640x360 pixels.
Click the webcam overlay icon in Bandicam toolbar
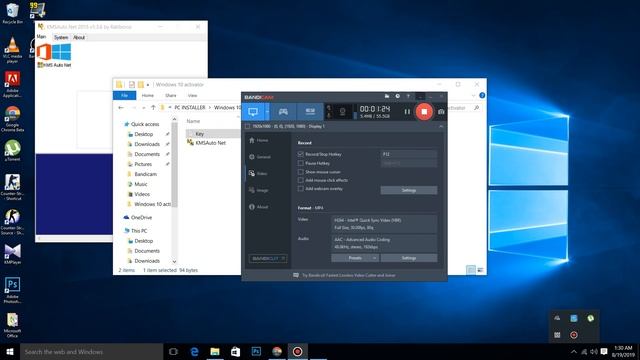click(342, 111)
